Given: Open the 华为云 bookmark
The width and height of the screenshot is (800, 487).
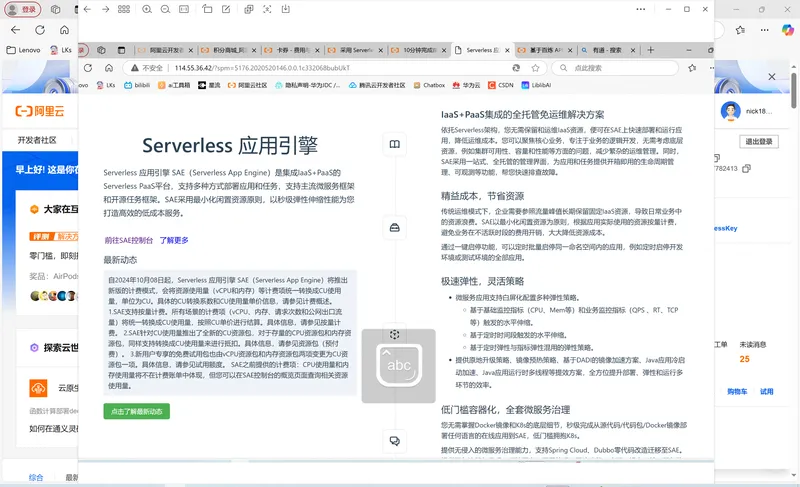Looking at the screenshot, I should point(466,85).
